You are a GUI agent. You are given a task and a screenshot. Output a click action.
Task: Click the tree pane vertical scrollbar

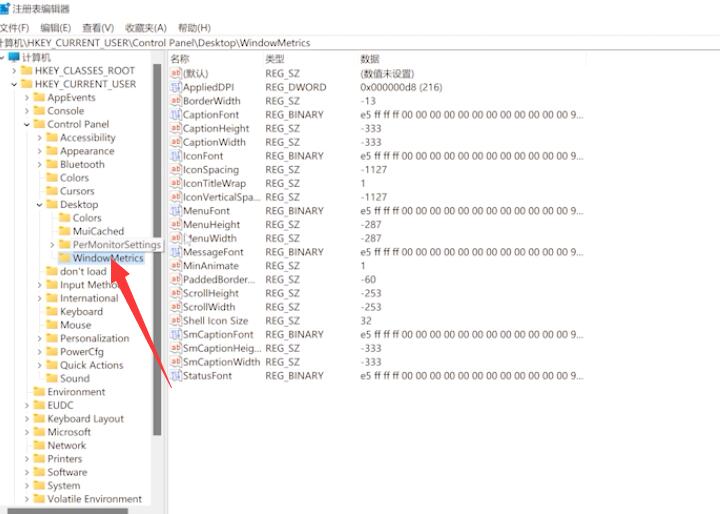click(157, 250)
